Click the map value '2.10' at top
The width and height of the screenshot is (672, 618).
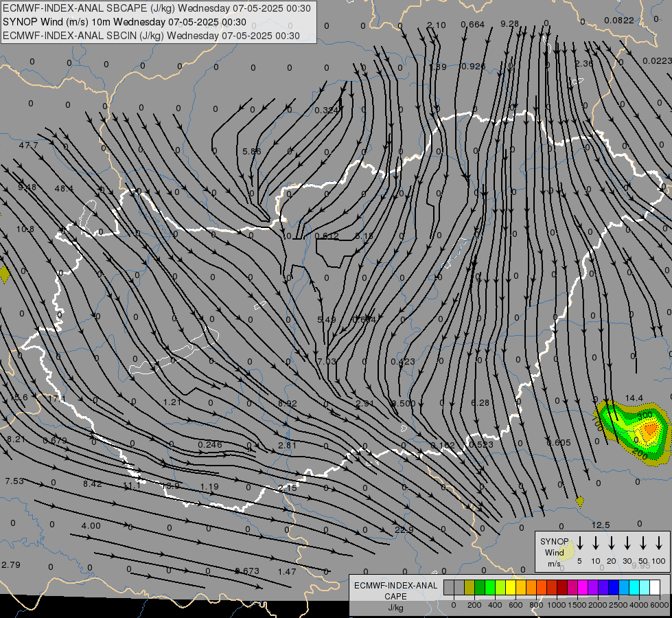(437, 25)
